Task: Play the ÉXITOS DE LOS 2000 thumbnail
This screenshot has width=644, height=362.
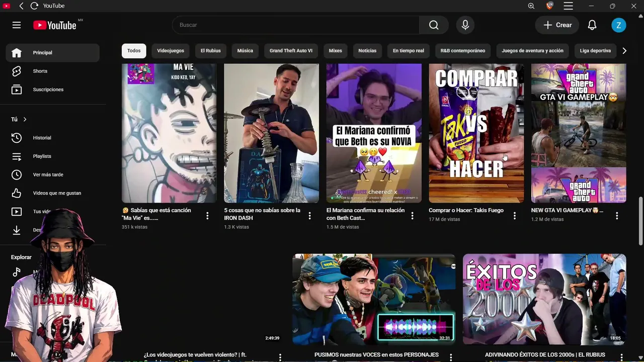Action: [544, 299]
